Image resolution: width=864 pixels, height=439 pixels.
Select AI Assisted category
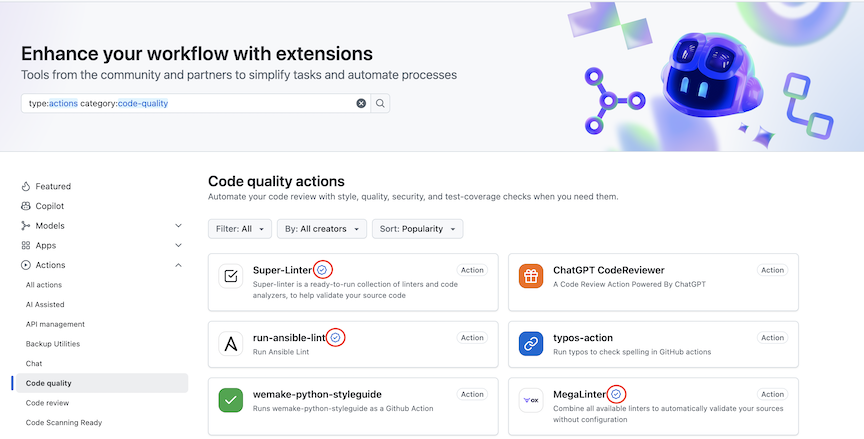(x=45, y=305)
